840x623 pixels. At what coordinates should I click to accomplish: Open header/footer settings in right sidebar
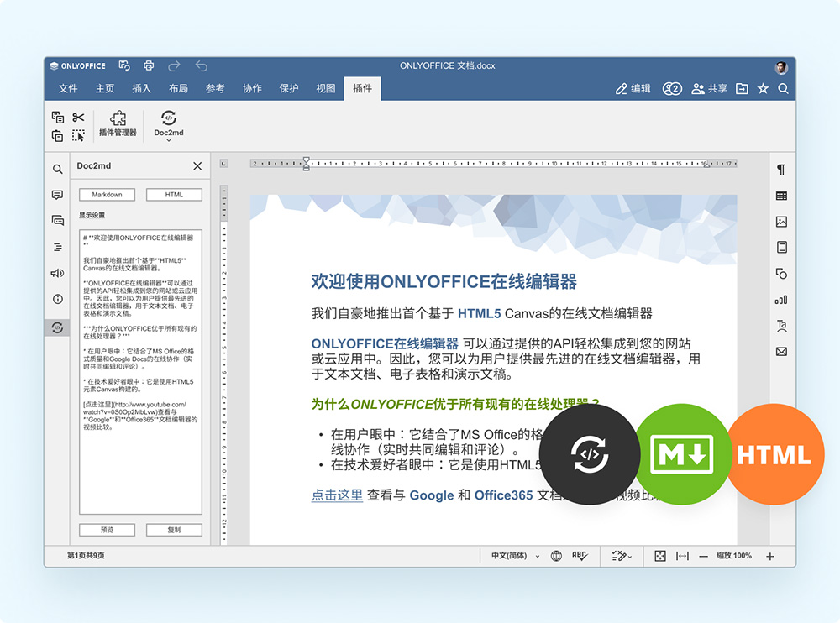781,247
